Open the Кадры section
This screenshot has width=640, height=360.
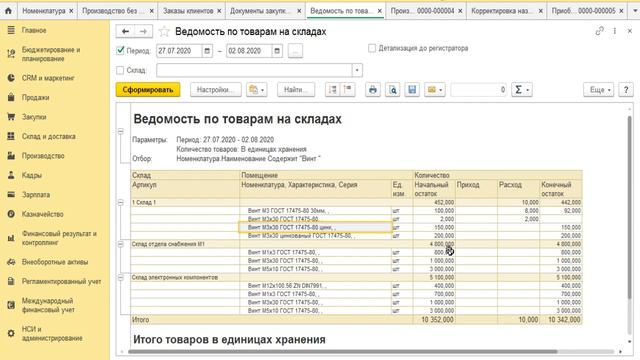pos(32,175)
